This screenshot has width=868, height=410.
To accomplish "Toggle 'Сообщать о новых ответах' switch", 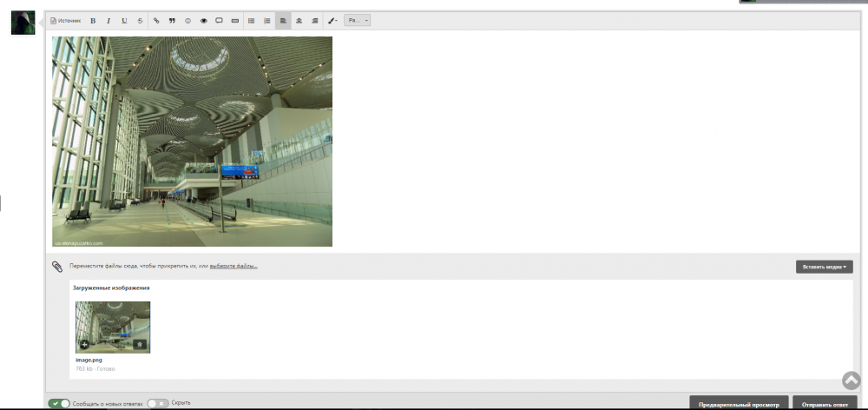I will click(x=59, y=403).
